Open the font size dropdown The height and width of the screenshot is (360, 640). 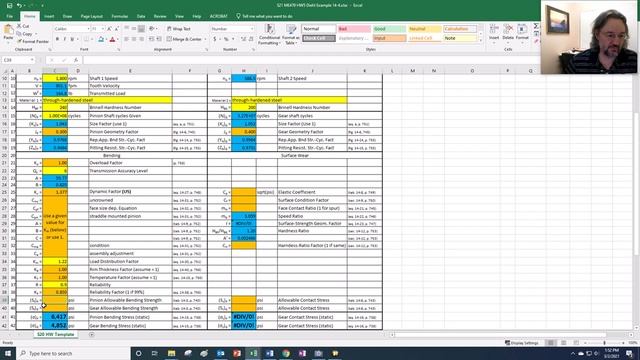103,29
